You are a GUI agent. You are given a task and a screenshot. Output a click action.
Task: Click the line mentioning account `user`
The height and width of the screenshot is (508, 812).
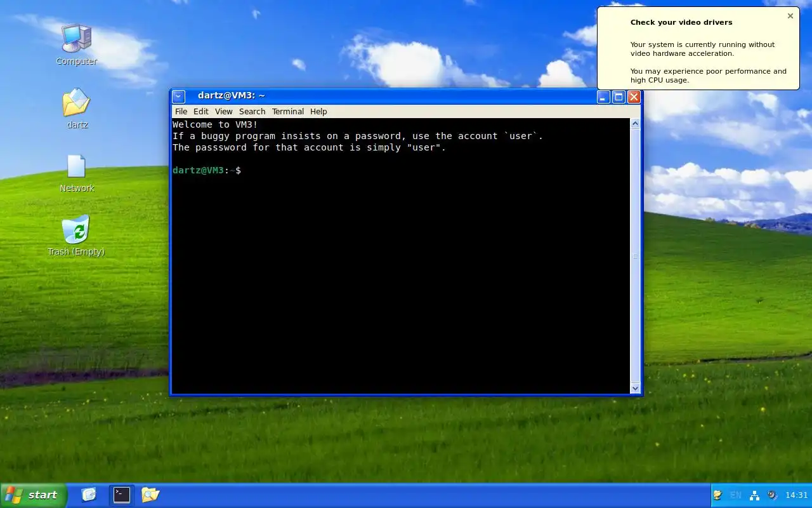358,136
